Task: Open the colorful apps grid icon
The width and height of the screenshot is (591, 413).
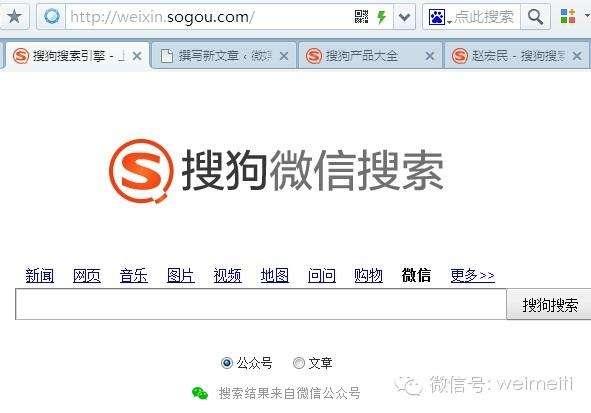Action: tap(568, 17)
